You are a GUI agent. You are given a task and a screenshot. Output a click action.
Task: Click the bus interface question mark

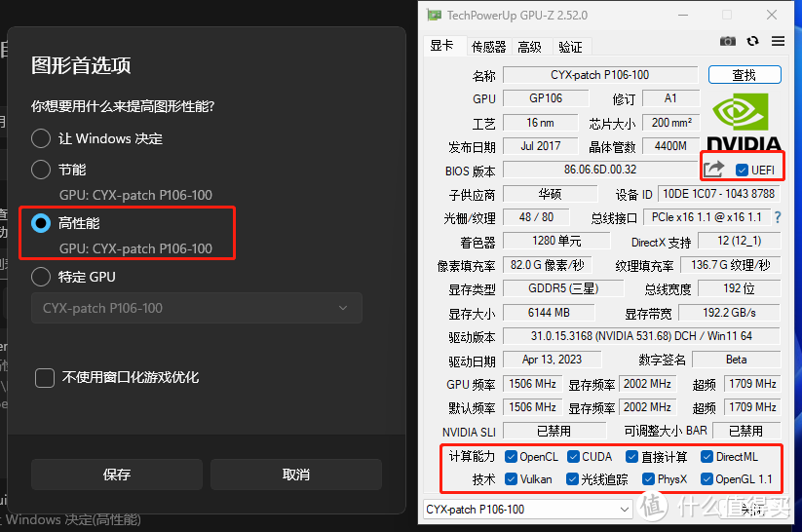coord(778,217)
